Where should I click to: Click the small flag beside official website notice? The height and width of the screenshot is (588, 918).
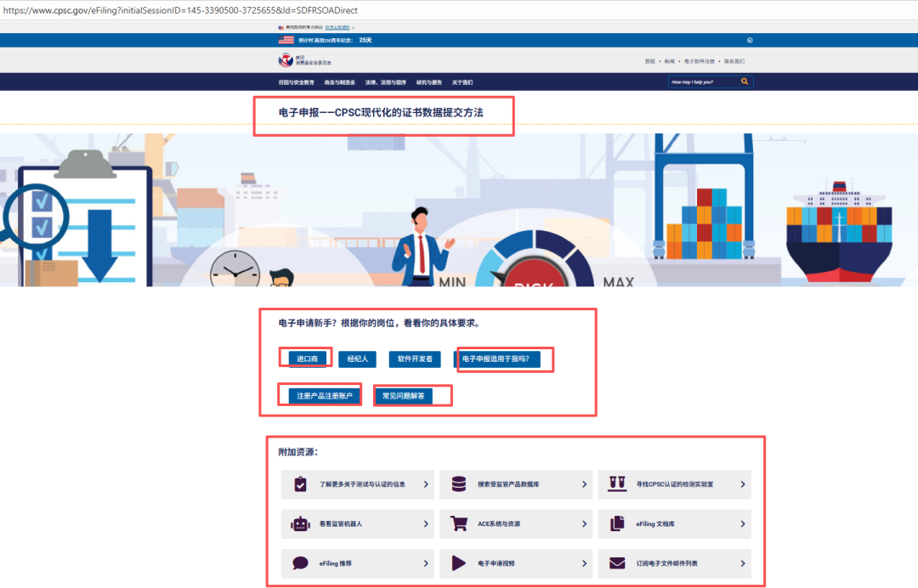(x=281, y=27)
